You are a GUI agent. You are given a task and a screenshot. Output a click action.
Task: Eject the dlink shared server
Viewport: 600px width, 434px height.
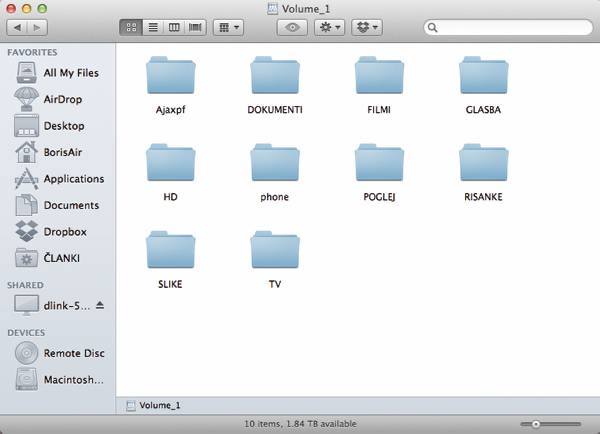pyautogui.click(x=100, y=305)
